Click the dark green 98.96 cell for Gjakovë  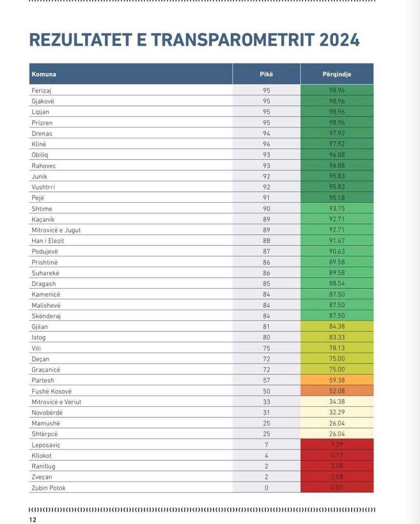[337, 101]
